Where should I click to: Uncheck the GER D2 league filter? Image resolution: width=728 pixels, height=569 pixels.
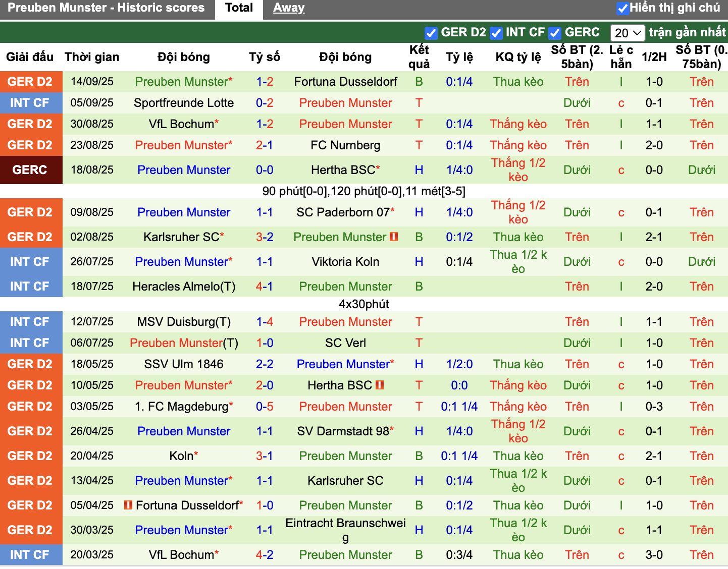click(x=431, y=33)
